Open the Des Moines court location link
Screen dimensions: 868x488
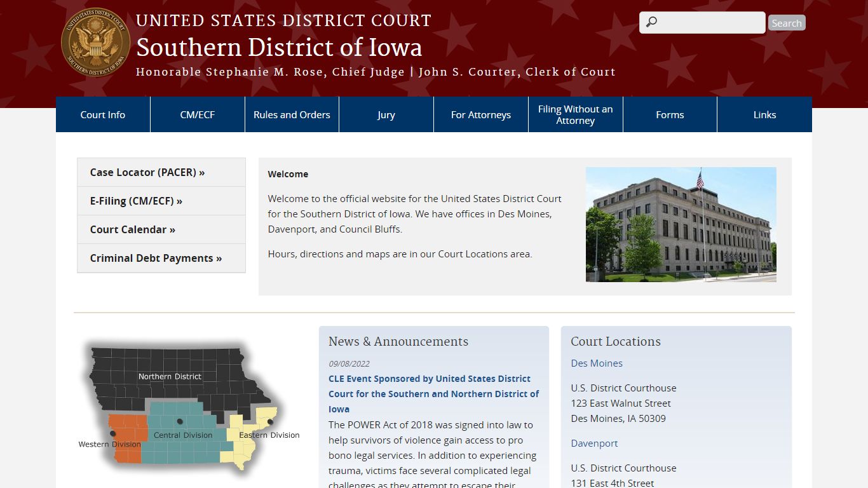click(597, 363)
